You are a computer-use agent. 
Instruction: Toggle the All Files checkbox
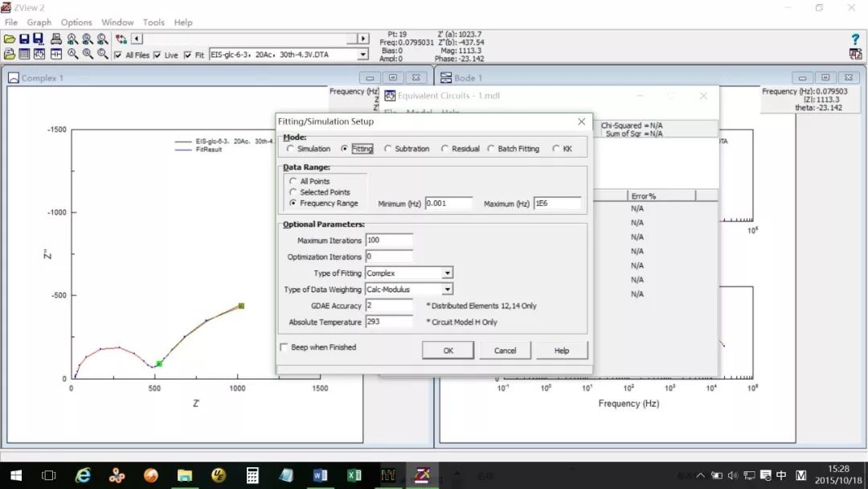(117, 55)
